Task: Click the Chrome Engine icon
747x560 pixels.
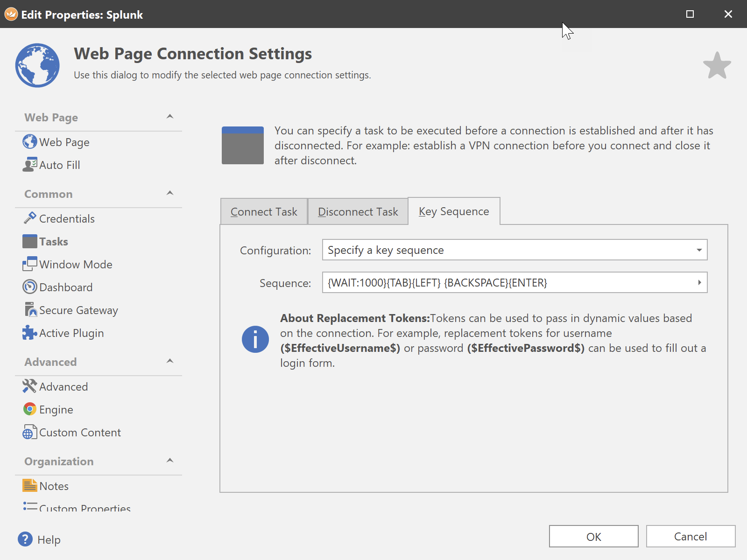Action: pos(30,409)
